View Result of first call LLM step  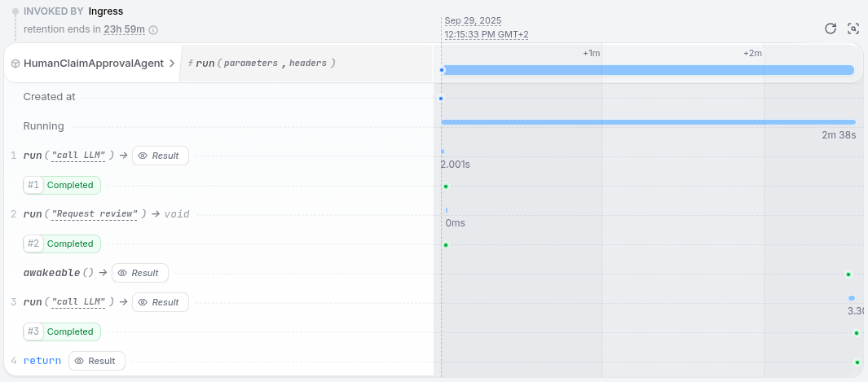point(161,156)
